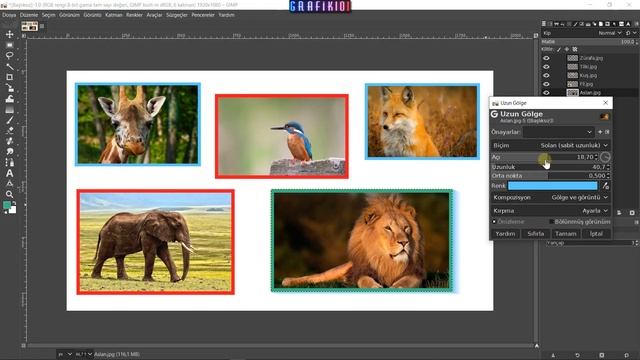The image size is (640, 360).
Task: Select the Gradient tool
Action: pyautogui.click(x=9, y=109)
